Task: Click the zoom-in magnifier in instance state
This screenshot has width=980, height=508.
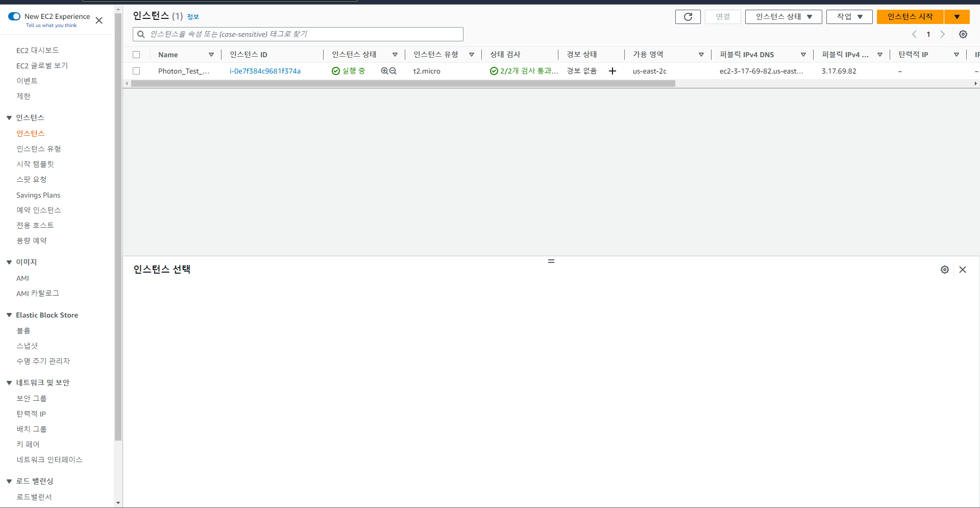Action: (x=384, y=71)
